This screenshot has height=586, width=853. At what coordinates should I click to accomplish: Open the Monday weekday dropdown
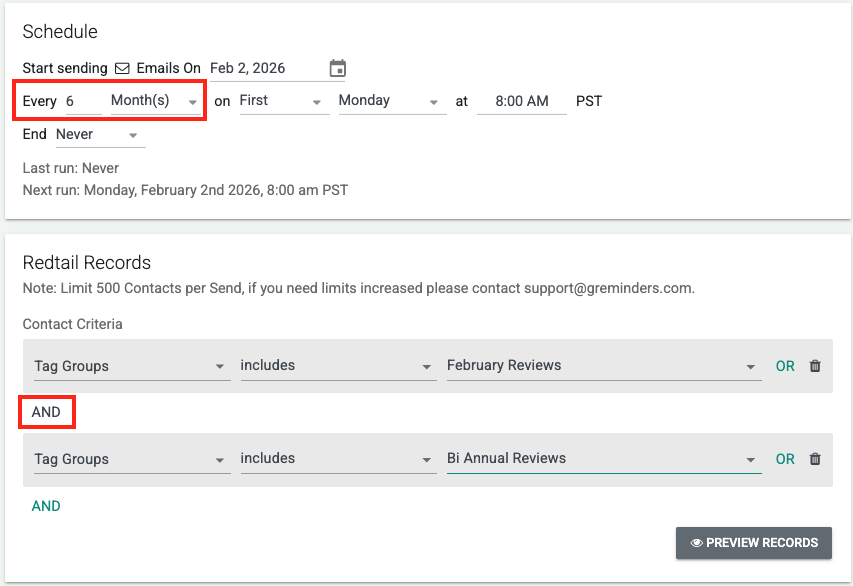coord(391,101)
